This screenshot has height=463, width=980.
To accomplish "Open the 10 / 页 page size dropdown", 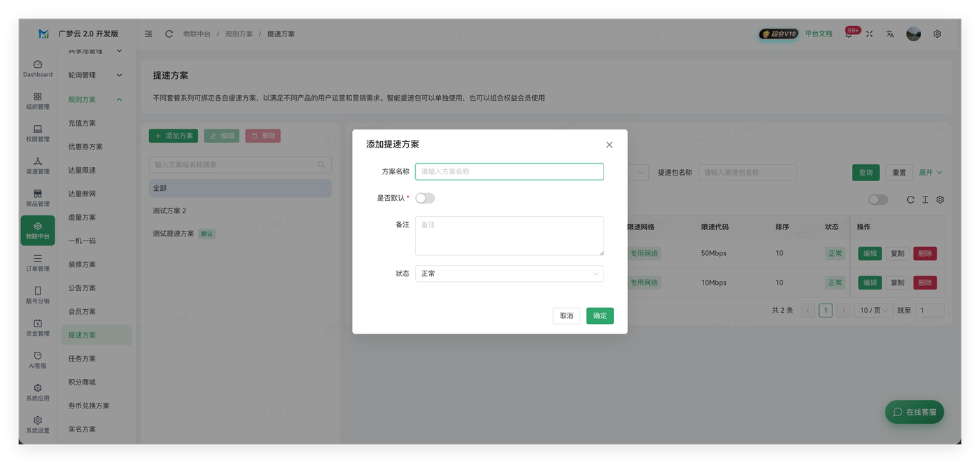I will point(874,310).
